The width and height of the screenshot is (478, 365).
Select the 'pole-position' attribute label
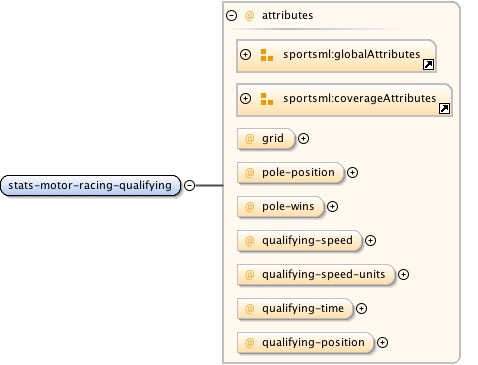click(x=298, y=173)
